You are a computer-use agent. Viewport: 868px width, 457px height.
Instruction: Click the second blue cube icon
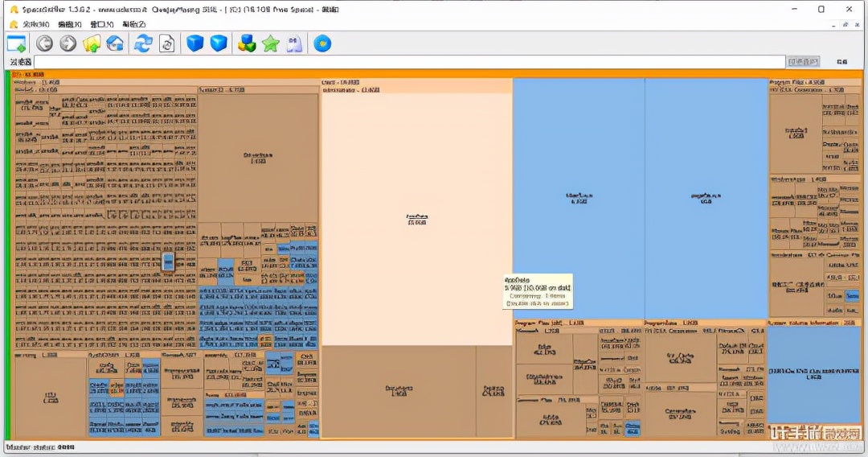click(x=219, y=43)
